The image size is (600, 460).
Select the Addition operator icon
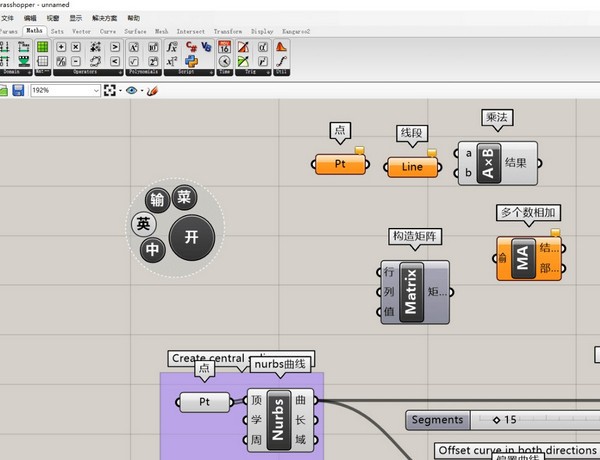tap(61, 47)
